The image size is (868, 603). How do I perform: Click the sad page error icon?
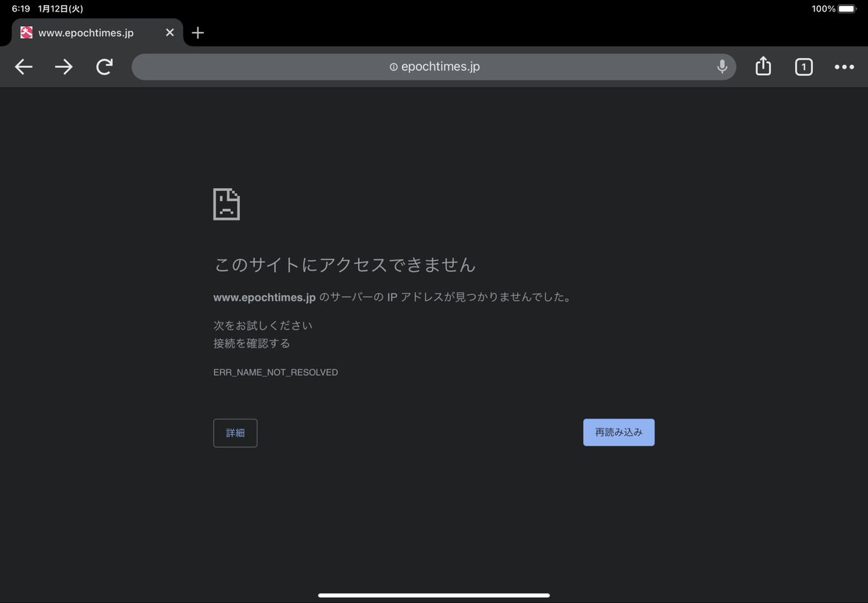(226, 204)
